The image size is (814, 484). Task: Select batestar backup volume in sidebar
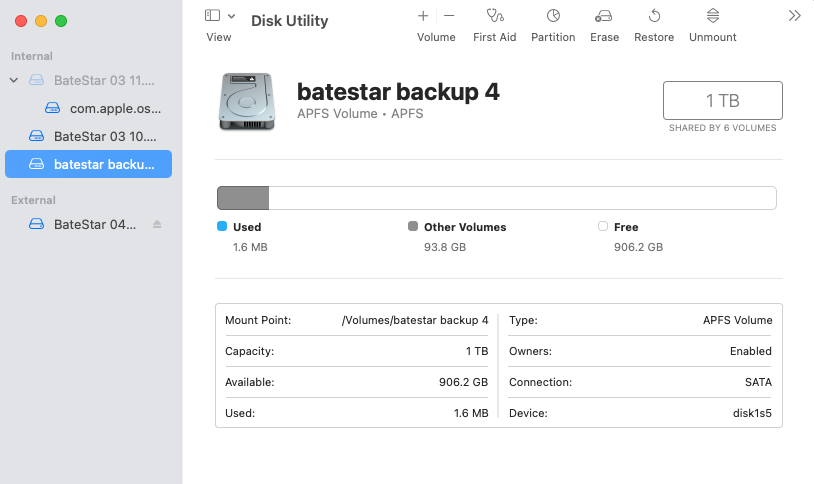tap(88, 164)
